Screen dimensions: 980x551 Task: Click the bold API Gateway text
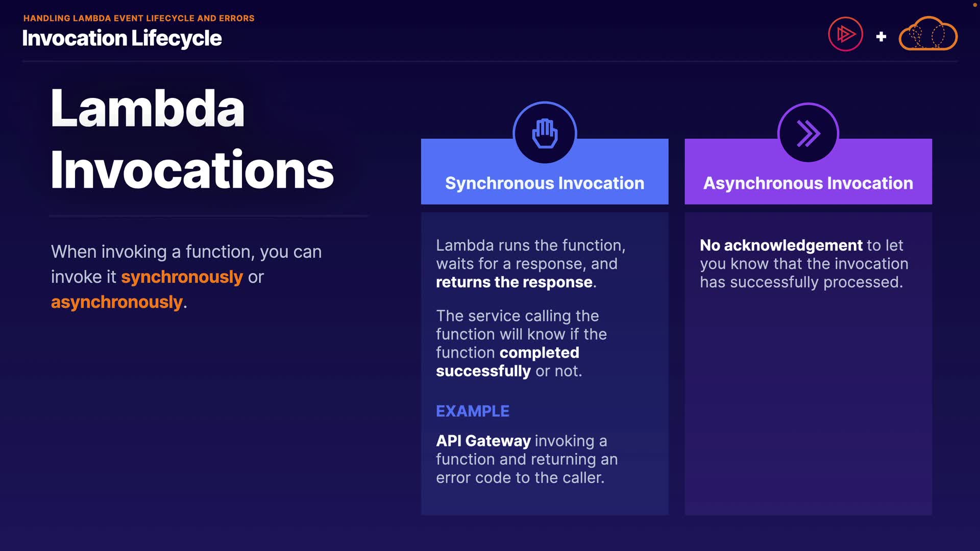[x=483, y=441]
